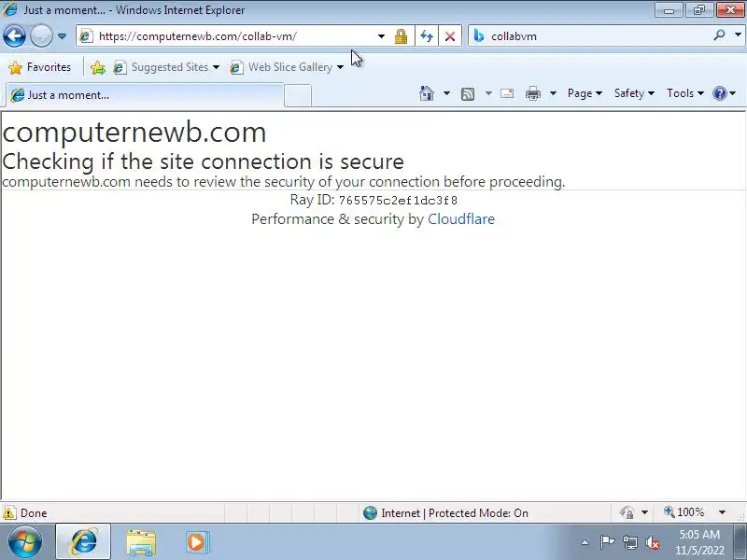The height and width of the screenshot is (560, 747).
Task: Click the RSS Feeds icon
Action: tap(468, 94)
